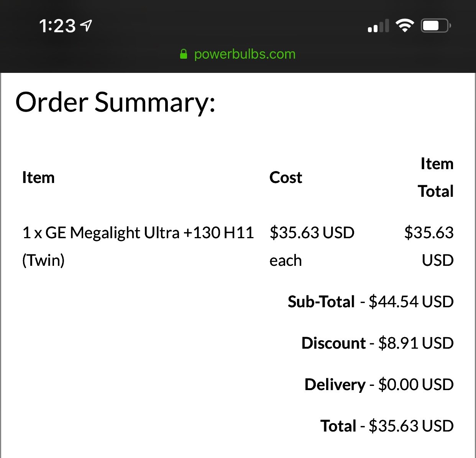476x458 pixels.
Task: Click the $35.63 USD item total value
Action: (x=429, y=246)
